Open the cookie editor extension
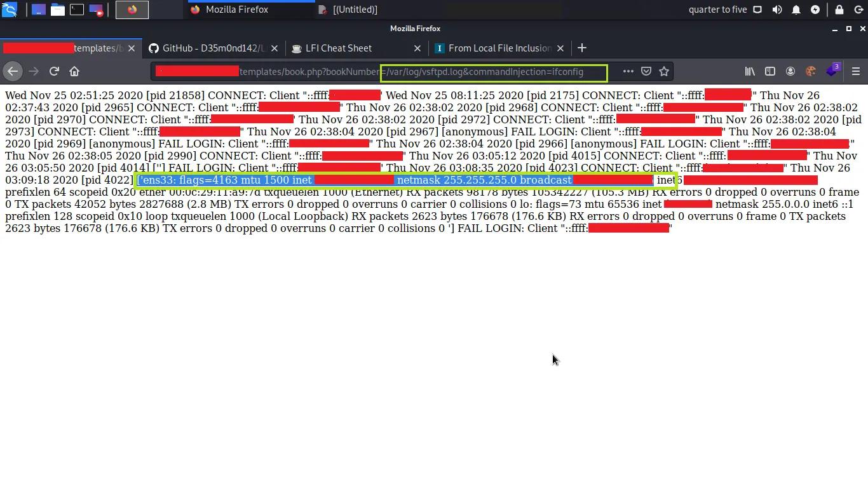 [x=810, y=72]
